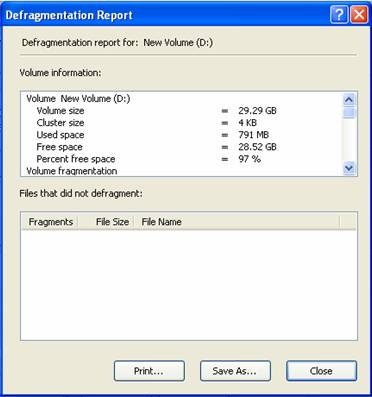Select the 'Volume fragmentation' line

[x=72, y=171]
